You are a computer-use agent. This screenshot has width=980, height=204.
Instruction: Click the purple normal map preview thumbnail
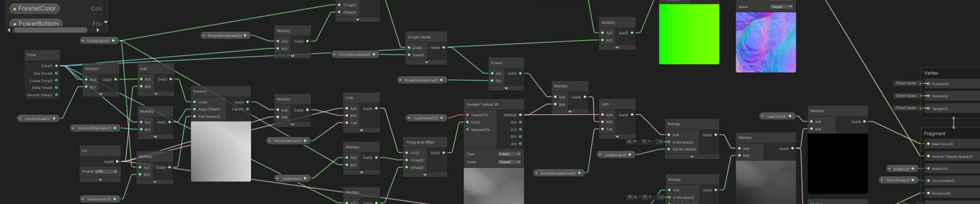tap(766, 42)
